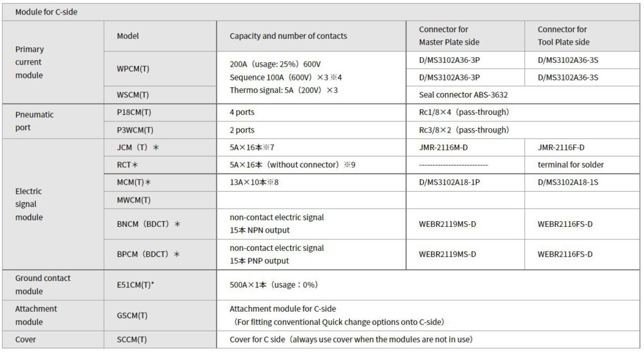Select the WSCM(T) model cell

[x=160, y=95]
